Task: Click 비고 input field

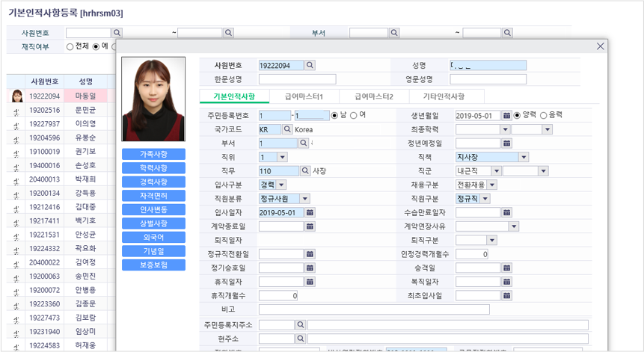Action: click(x=374, y=309)
